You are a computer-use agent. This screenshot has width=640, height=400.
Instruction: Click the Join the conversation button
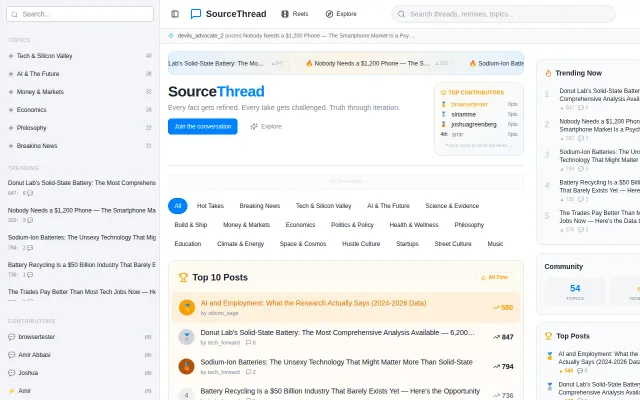pos(202,126)
